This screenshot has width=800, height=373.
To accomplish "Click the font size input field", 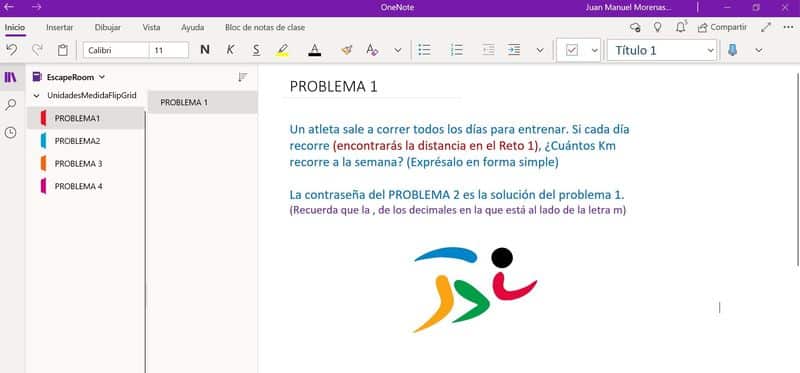I will coord(169,50).
